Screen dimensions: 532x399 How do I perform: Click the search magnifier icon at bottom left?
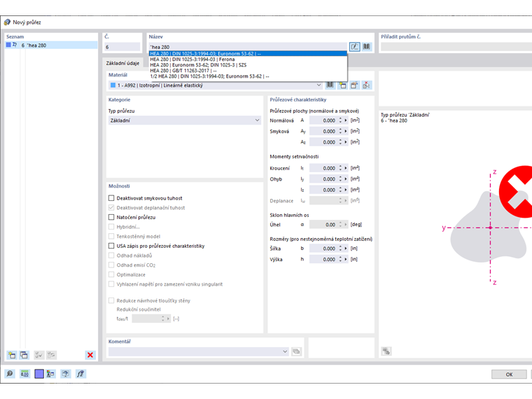pos(10,374)
